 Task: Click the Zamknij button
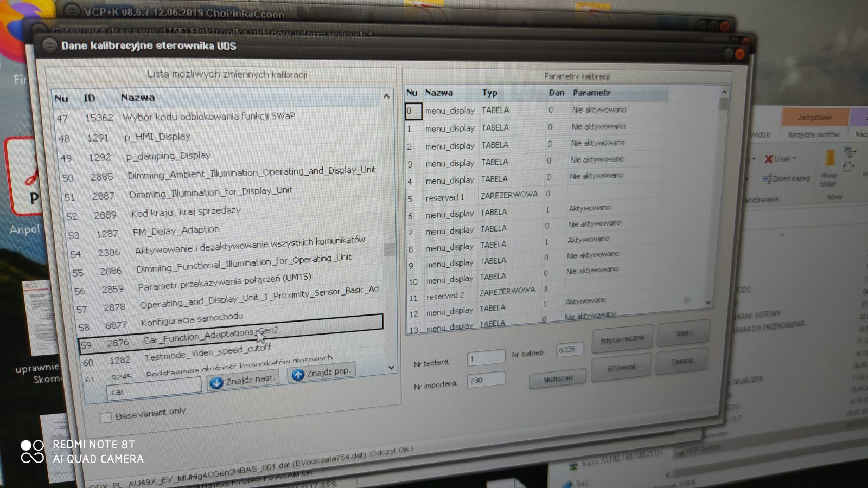click(681, 361)
